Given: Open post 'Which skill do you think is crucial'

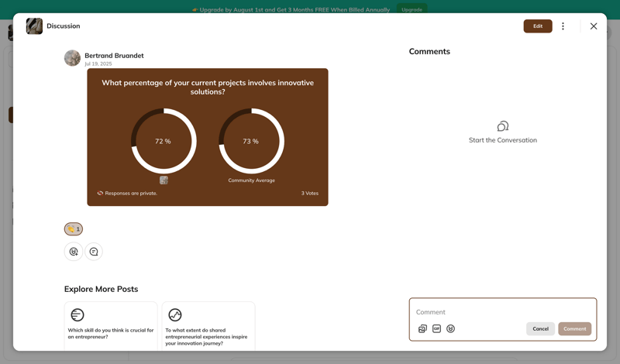Looking at the screenshot, I should pyautogui.click(x=111, y=326).
